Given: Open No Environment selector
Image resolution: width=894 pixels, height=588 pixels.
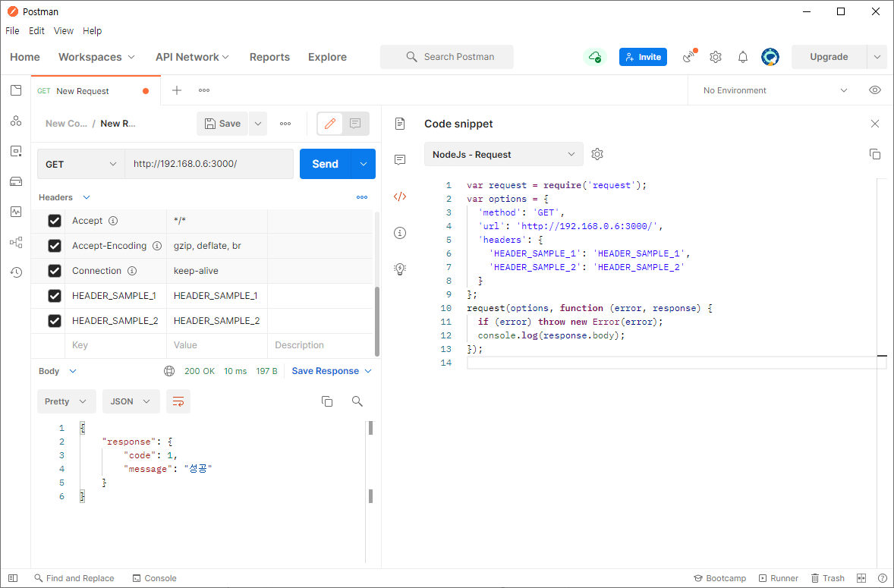Looking at the screenshot, I should point(776,90).
